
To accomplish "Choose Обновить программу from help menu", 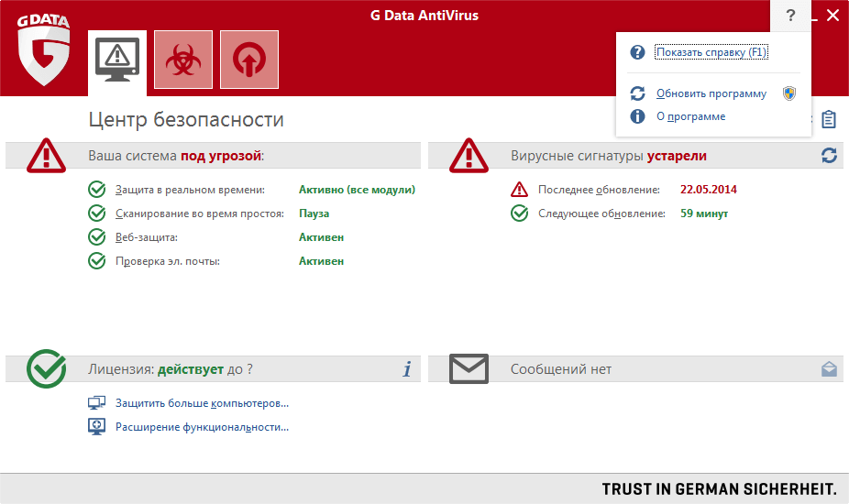I will (711, 93).
